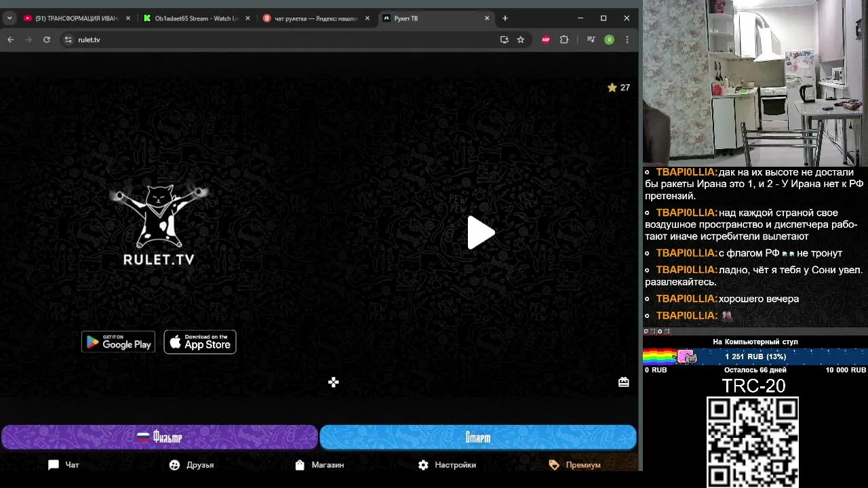
Task: Open a new browser tab
Action: click(505, 18)
